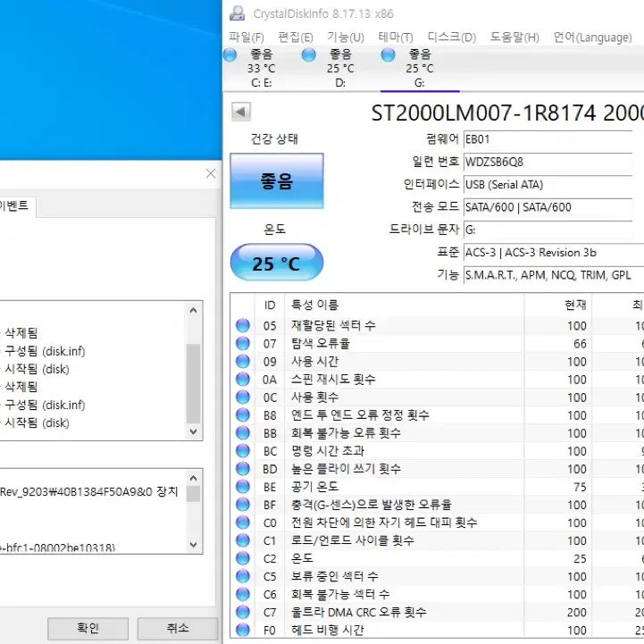The height and width of the screenshot is (644, 644).
Task: Open the 테마(T) menu
Action: point(396,38)
